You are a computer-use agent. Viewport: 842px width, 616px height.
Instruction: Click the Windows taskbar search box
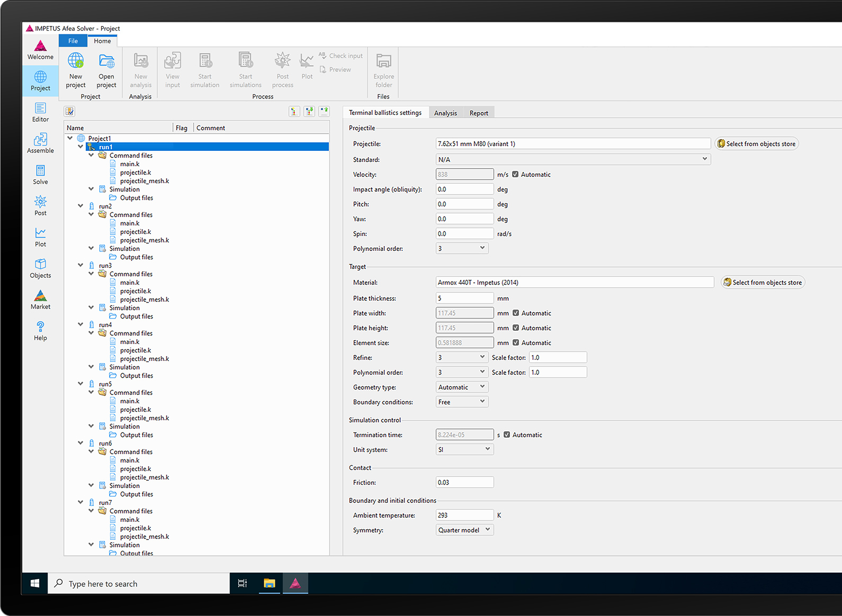[x=139, y=583]
